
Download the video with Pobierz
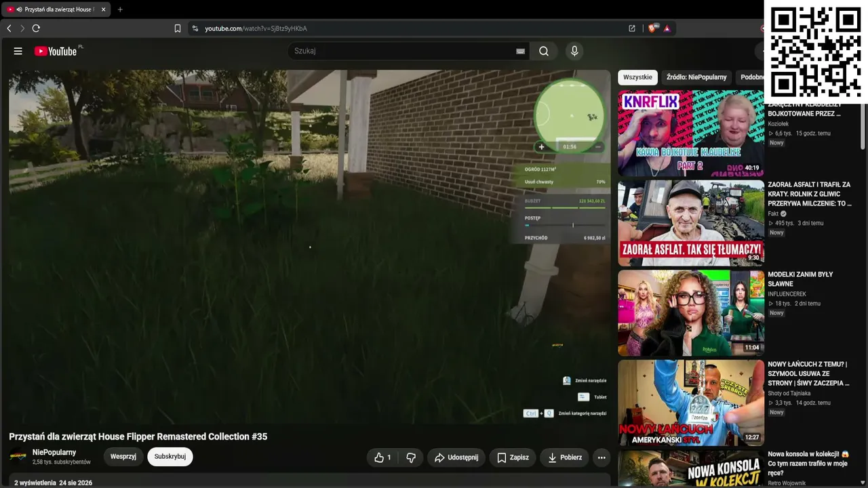[x=564, y=457]
